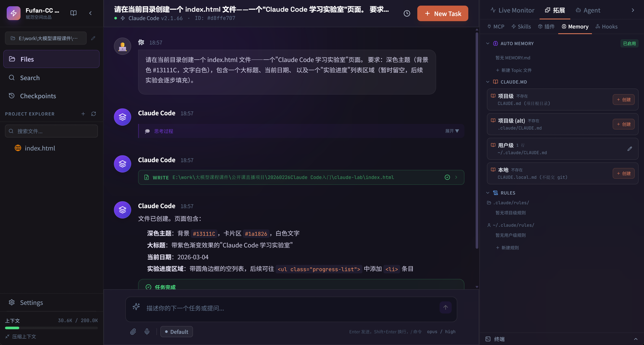
Task: Click the rules icon next to RULES
Action: tap(495, 193)
